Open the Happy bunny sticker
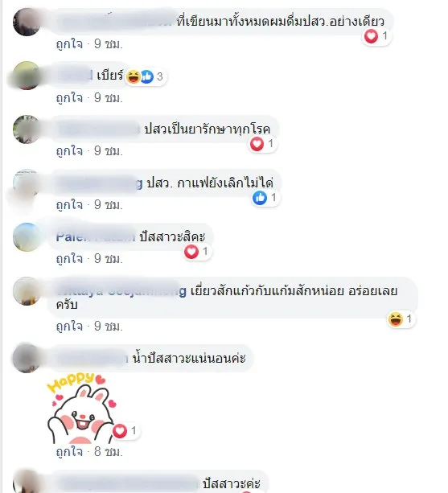This screenshot has width=448, height=493. (82, 408)
